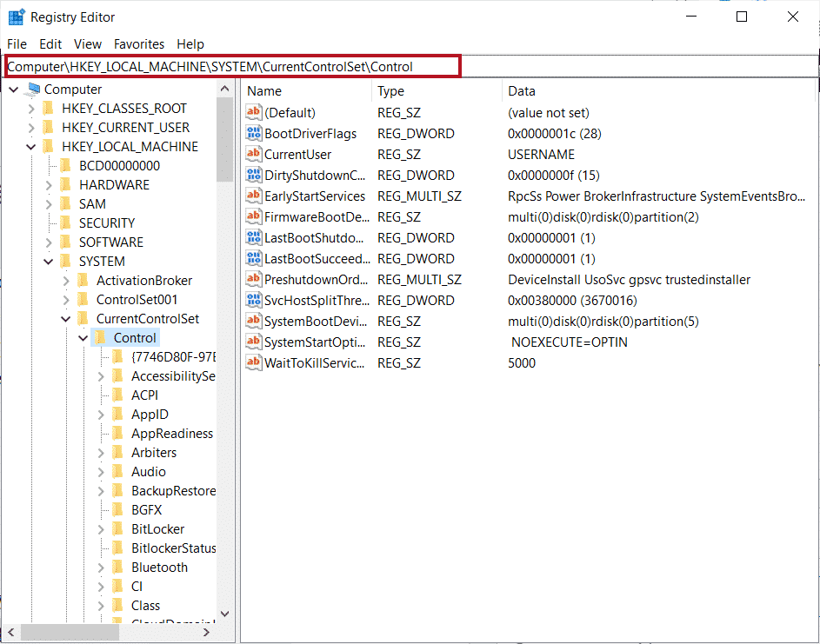Collapse the Control key

[x=83, y=338]
